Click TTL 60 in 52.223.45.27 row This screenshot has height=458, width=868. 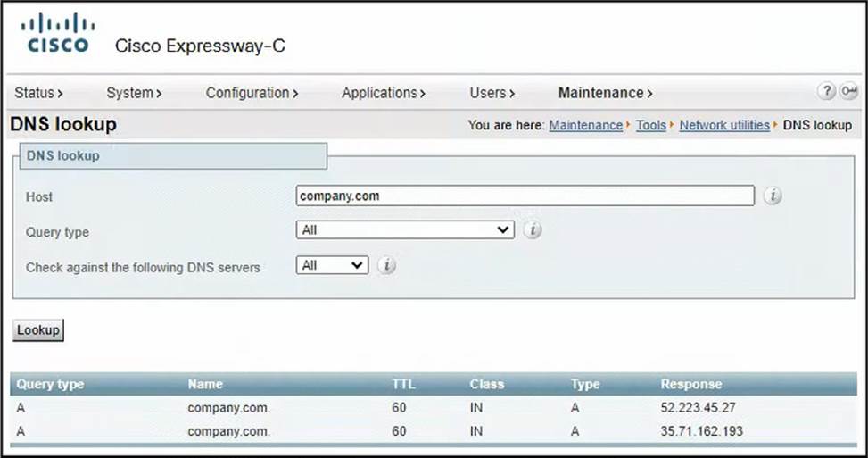coord(399,408)
